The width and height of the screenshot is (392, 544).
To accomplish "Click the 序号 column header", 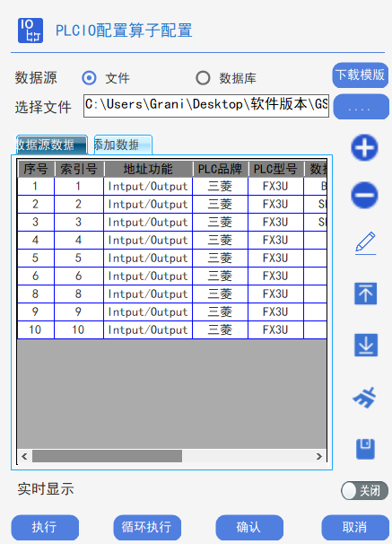I will point(36,169).
